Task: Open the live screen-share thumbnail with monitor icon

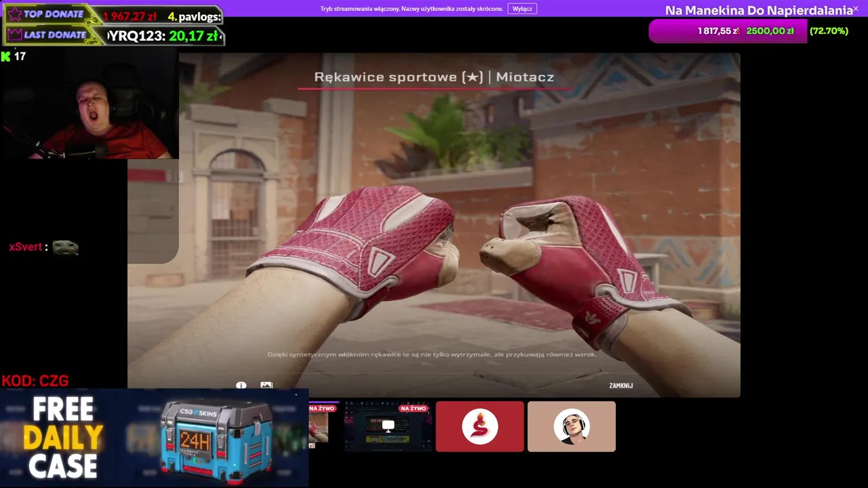Action: (x=388, y=426)
